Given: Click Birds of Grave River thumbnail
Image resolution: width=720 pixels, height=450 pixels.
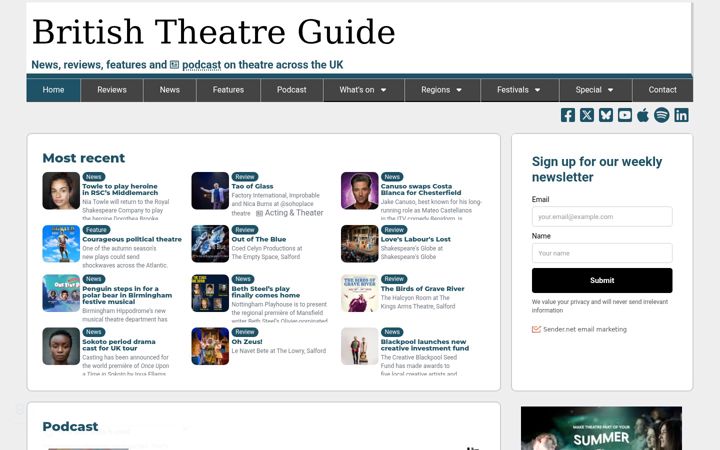Looking at the screenshot, I should (360, 293).
